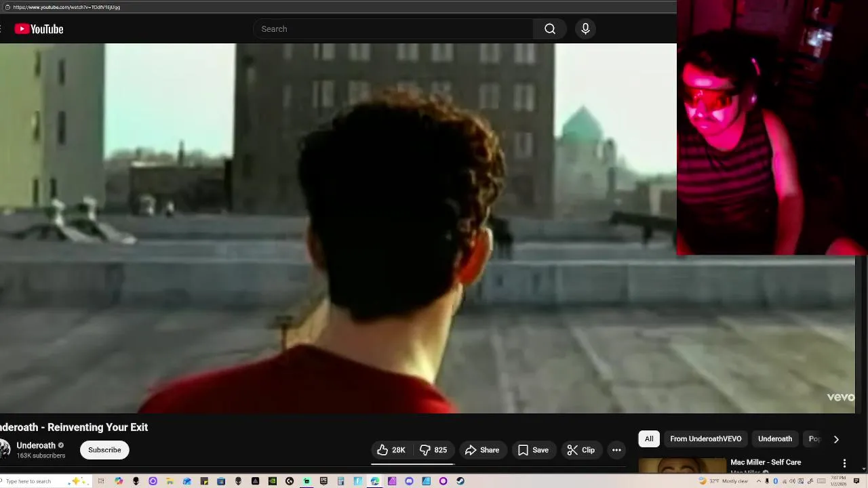The width and height of the screenshot is (868, 488).
Task: Open the more actions three-dot menu
Action: [616, 450]
